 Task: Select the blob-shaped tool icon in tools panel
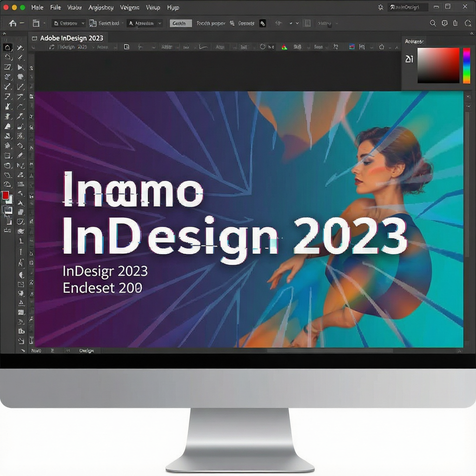(x=20, y=77)
